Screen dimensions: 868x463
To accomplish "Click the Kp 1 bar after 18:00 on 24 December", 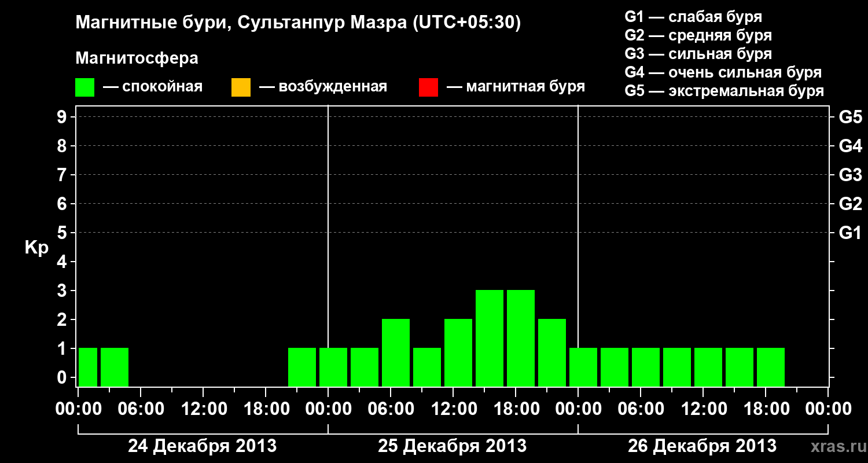I will pyautogui.click(x=302, y=367).
